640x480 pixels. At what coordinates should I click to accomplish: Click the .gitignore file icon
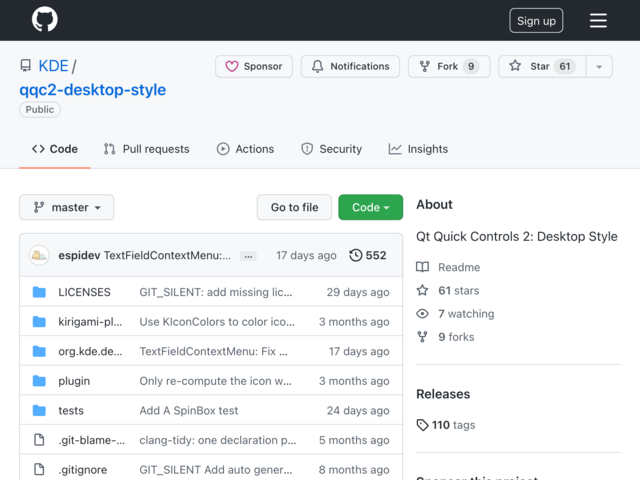(39, 469)
